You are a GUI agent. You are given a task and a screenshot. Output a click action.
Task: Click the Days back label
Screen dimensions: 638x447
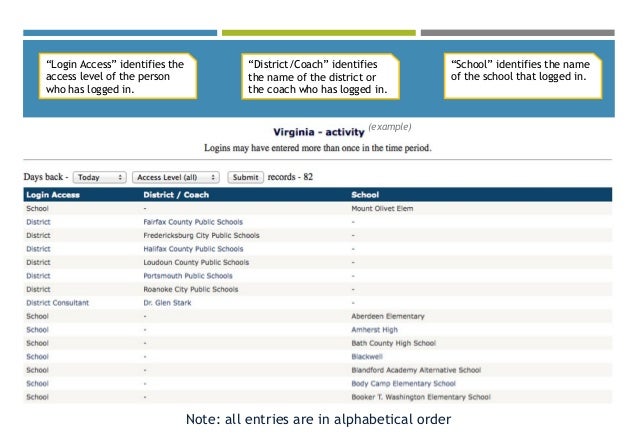click(x=46, y=177)
